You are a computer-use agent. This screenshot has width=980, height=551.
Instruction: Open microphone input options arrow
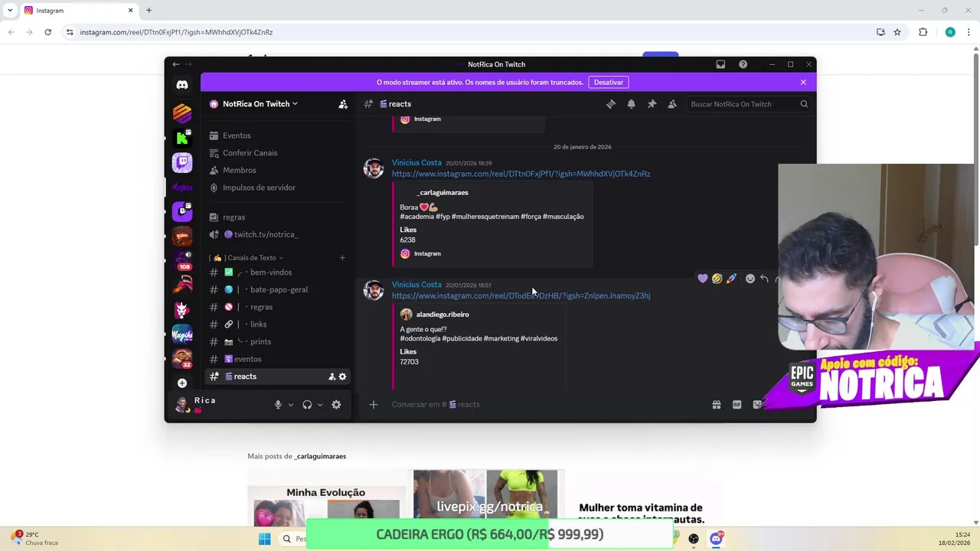pyautogui.click(x=291, y=405)
